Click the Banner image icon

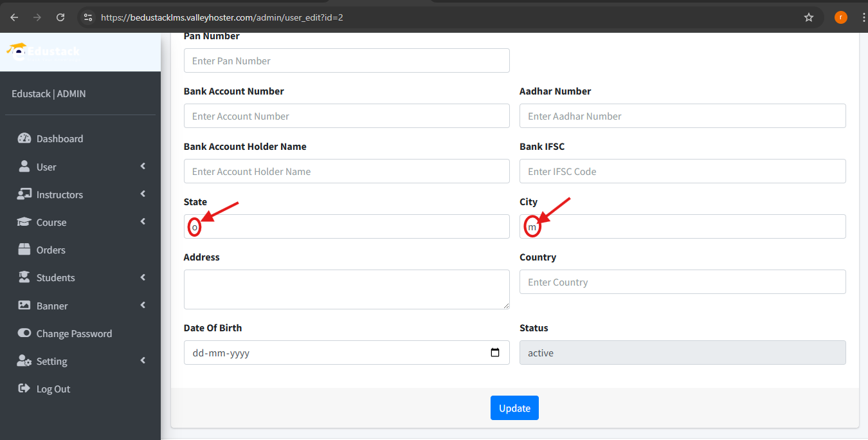[x=24, y=306]
